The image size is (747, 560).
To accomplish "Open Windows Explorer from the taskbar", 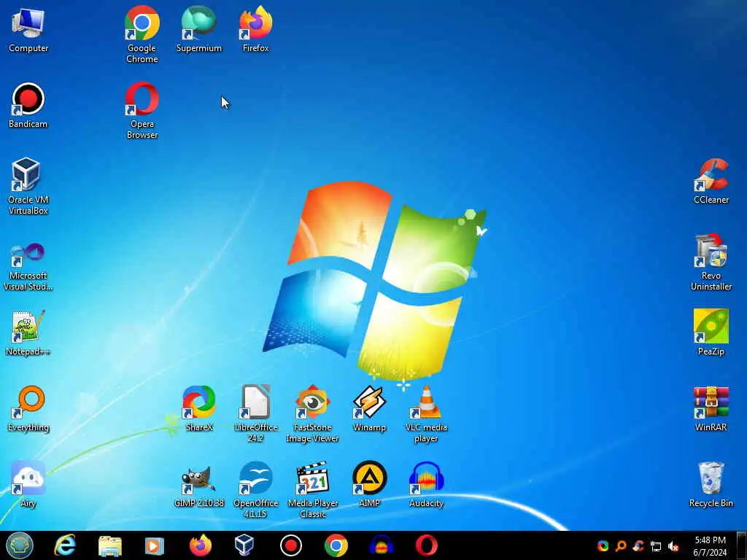I will pyautogui.click(x=110, y=545).
